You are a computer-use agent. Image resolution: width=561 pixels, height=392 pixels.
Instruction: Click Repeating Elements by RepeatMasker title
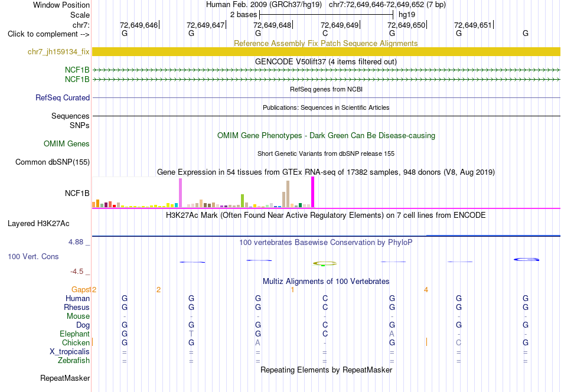coord(326,370)
